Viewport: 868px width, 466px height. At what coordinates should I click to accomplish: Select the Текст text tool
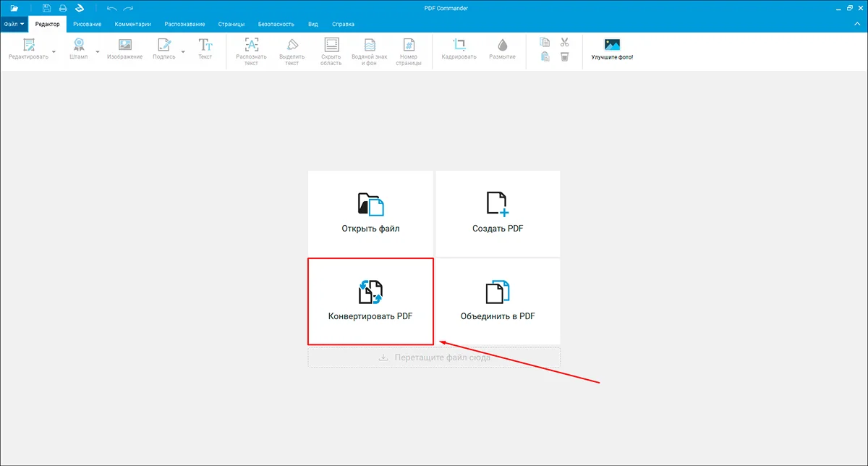click(205, 49)
